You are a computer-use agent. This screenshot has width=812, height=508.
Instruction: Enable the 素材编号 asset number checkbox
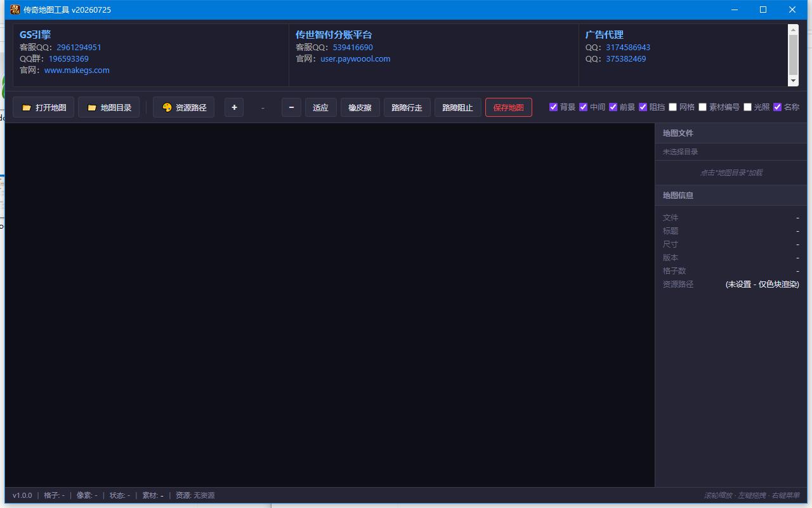pyautogui.click(x=702, y=107)
